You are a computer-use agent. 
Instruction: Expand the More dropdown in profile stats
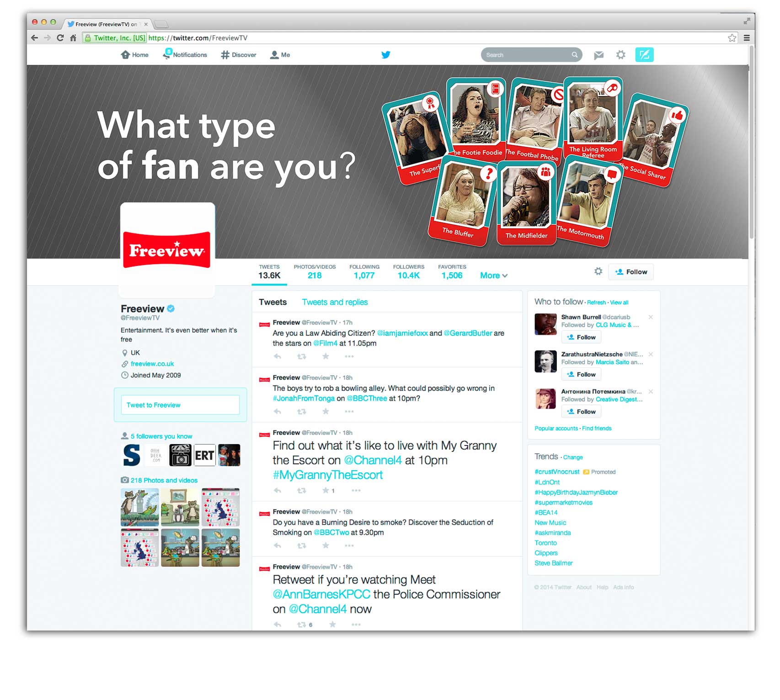click(493, 276)
